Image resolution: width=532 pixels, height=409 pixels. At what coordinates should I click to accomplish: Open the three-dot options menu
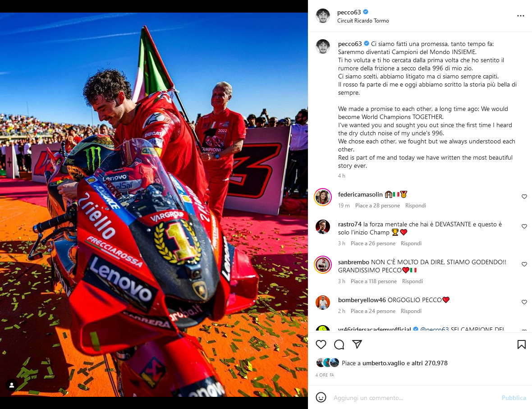(520, 16)
